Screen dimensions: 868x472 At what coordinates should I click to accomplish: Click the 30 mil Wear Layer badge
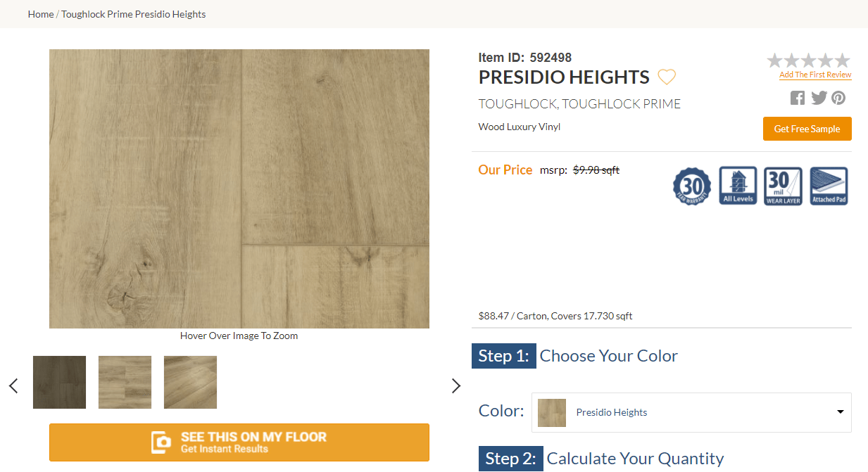783,186
